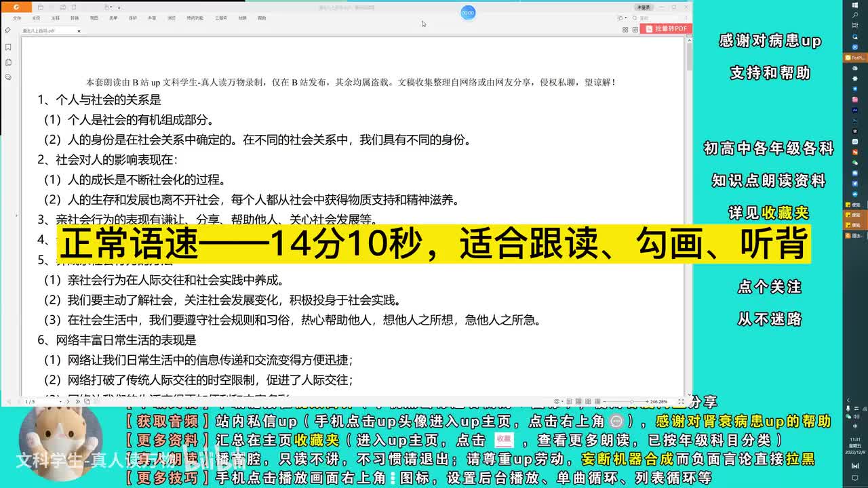Screen dimensions: 868x488
Task: Switch to the 帮助 ribbon tab
Action: (262, 18)
